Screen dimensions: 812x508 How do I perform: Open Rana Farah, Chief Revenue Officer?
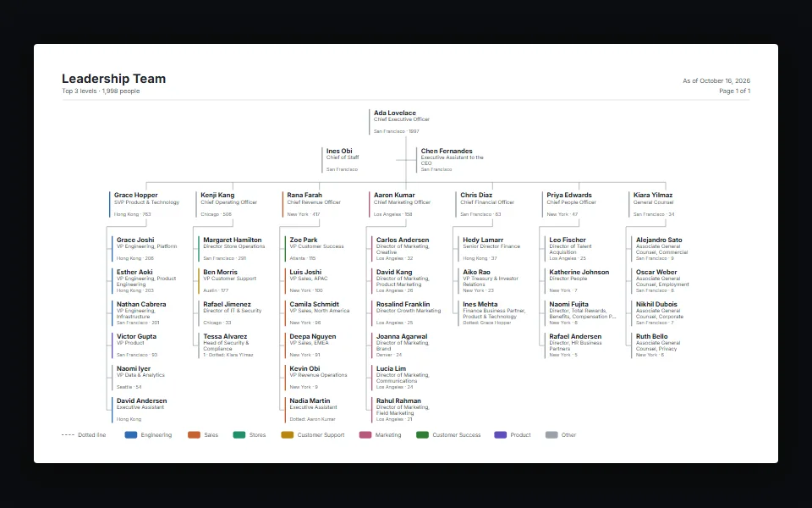318,205
